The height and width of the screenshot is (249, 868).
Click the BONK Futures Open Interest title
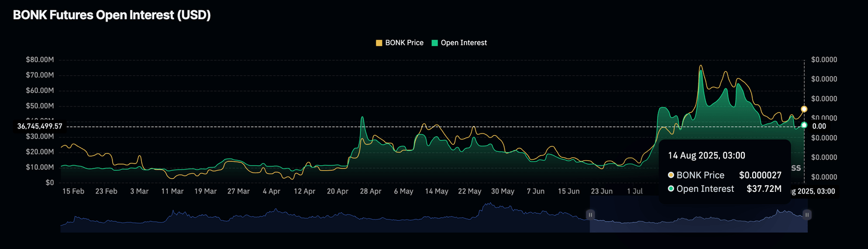(112, 15)
